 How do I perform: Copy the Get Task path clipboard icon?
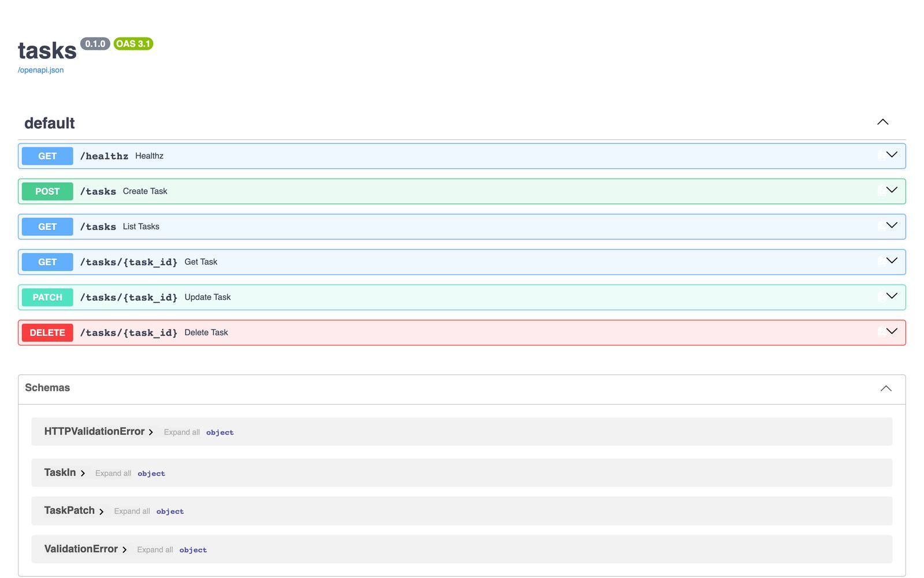pyautogui.click(x=881, y=261)
